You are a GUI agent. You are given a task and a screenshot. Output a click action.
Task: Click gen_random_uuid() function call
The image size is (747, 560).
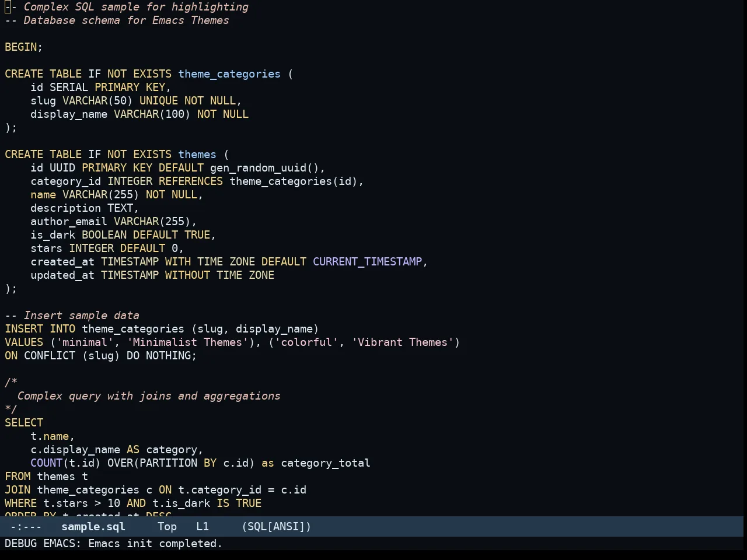point(264,168)
